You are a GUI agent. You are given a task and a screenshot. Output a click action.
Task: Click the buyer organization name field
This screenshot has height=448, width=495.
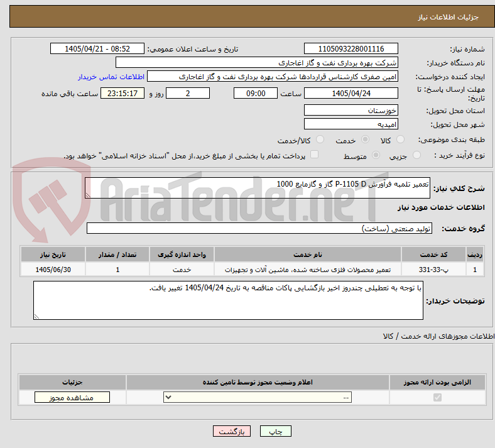(257, 62)
